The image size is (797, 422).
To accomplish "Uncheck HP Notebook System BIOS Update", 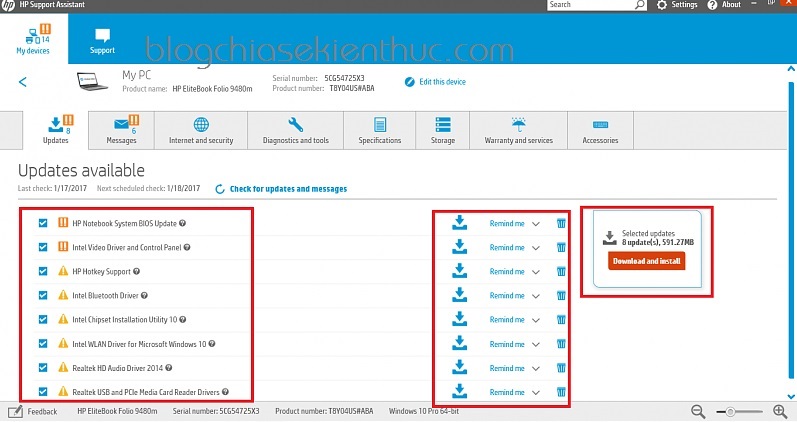I will click(43, 223).
